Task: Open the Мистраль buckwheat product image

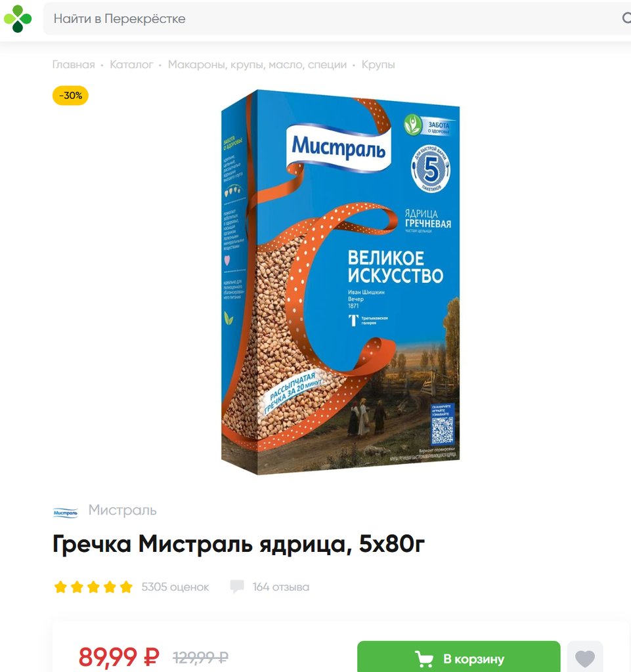Action: (x=340, y=282)
